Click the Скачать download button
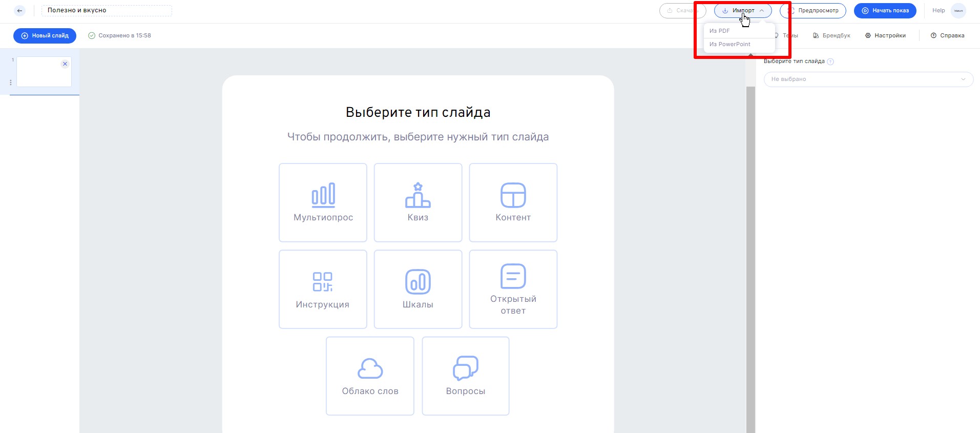 [682, 10]
